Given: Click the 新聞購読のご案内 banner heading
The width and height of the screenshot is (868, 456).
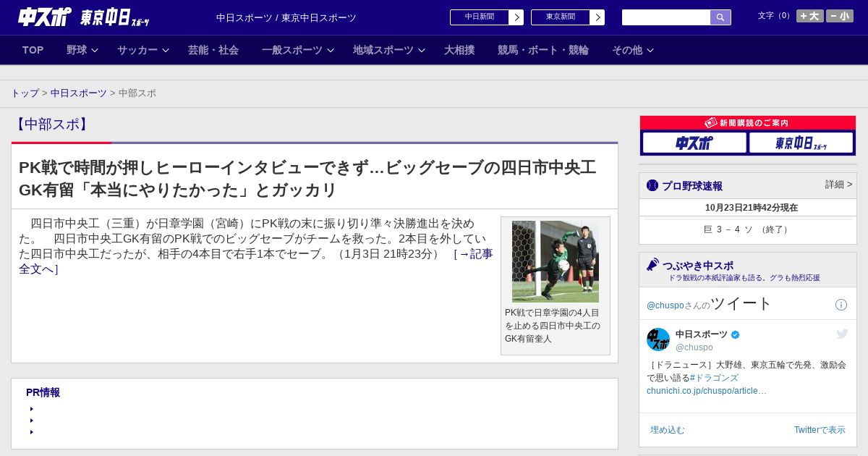Looking at the screenshot, I should click(x=747, y=123).
